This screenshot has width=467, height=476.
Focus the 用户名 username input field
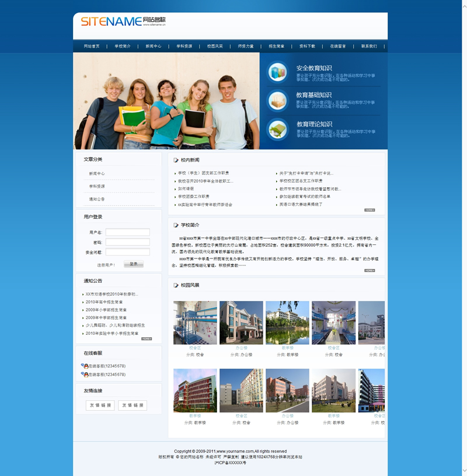(127, 232)
